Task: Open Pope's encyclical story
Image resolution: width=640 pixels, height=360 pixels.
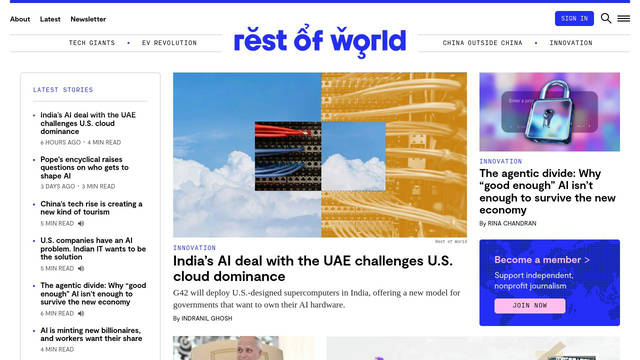Action: tap(84, 167)
